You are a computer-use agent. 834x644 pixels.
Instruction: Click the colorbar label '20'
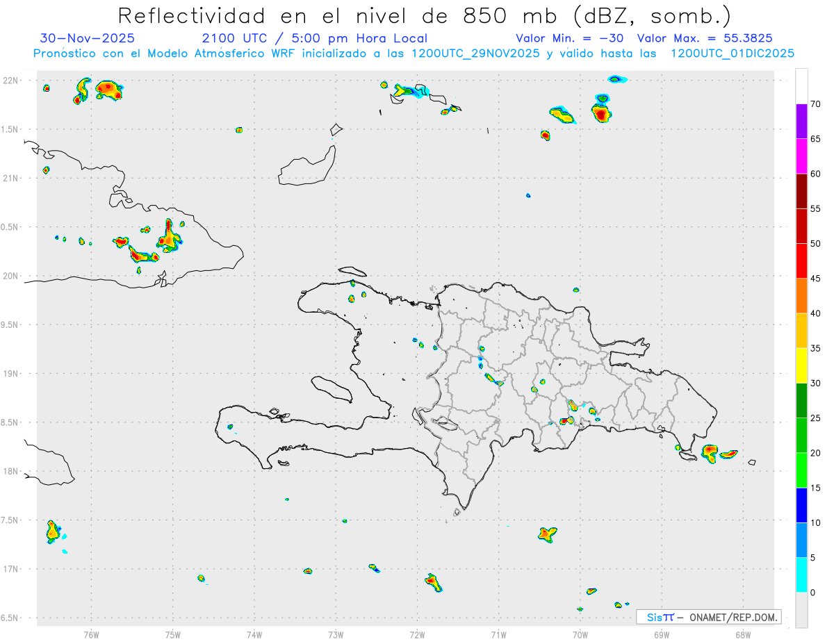coord(816,453)
